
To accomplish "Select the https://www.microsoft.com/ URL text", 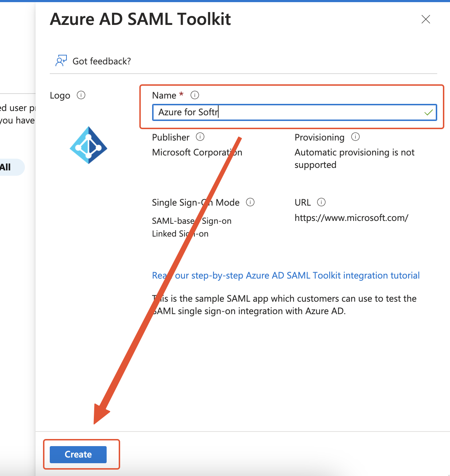I will 352,218.
